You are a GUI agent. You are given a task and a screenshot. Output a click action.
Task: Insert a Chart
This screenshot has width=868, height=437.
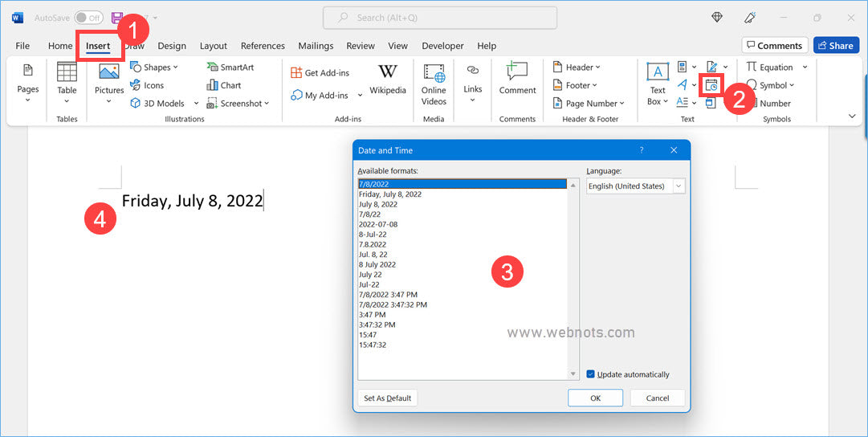click(224, 85)
